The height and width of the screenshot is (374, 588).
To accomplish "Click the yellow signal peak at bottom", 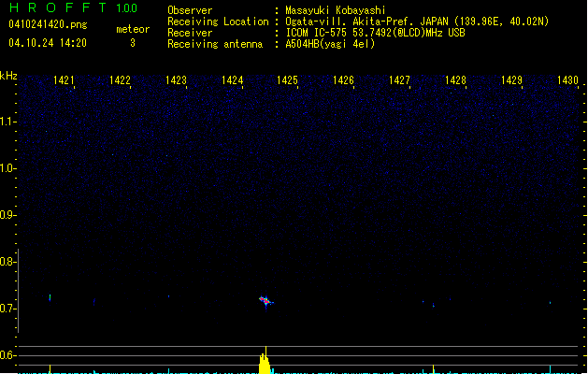I will pos(265,363).
